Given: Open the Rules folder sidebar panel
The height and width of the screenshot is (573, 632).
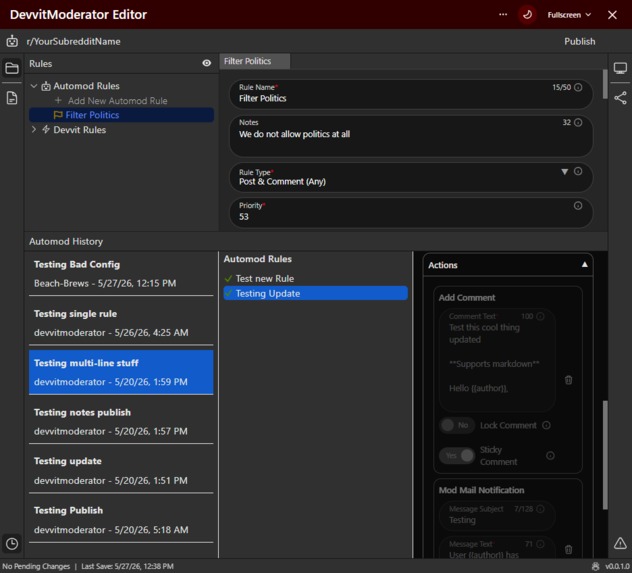Looking at the screenshot, I should click(x=12, y=68).
